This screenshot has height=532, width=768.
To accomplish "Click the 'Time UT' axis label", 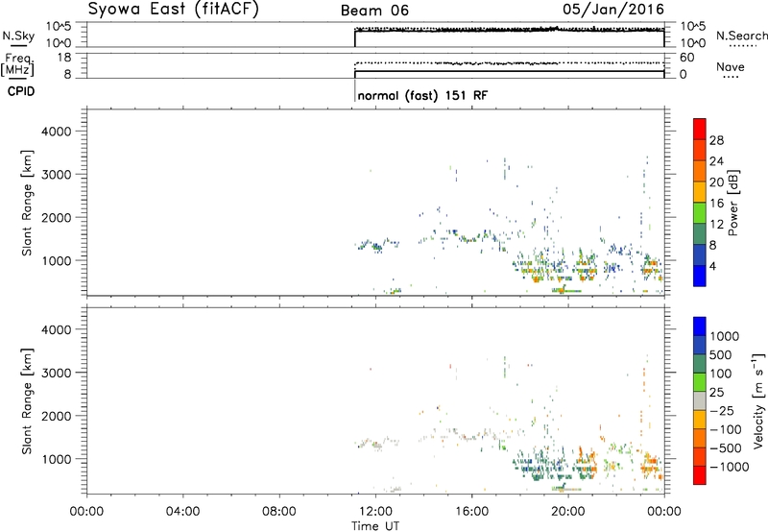I will [x=375, y=526].
